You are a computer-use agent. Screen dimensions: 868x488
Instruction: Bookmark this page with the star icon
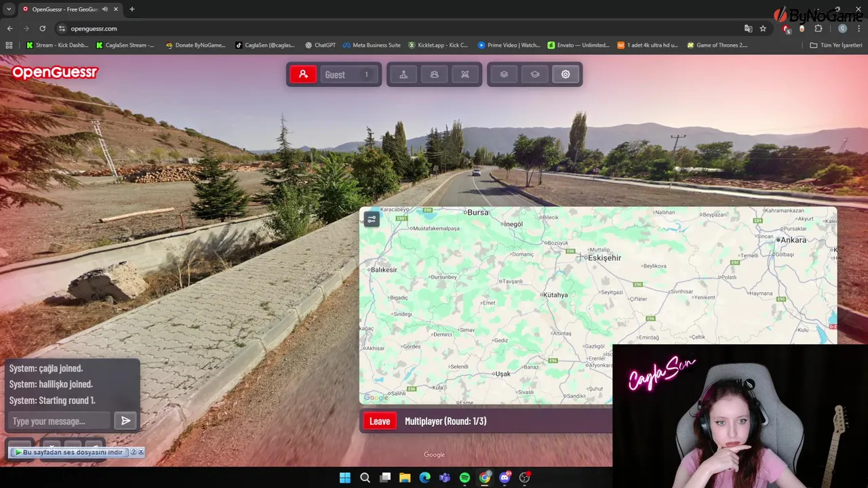[x=763, y=28]
